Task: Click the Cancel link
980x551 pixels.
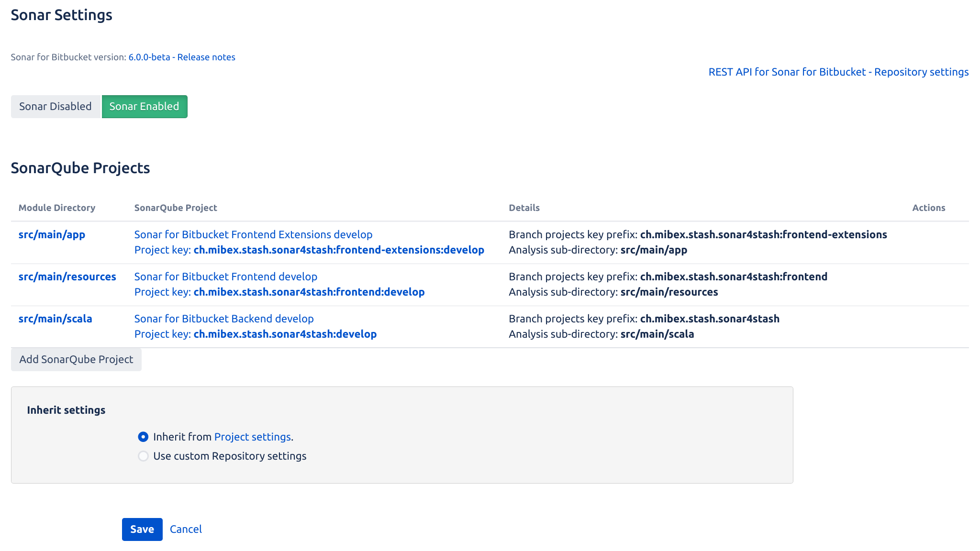Action: [186, 529]
